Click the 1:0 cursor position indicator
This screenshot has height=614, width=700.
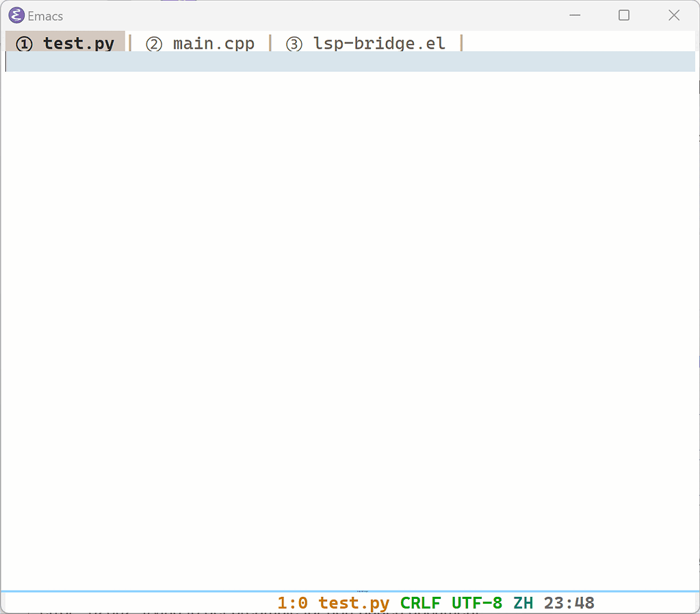[x=292, y=603]
